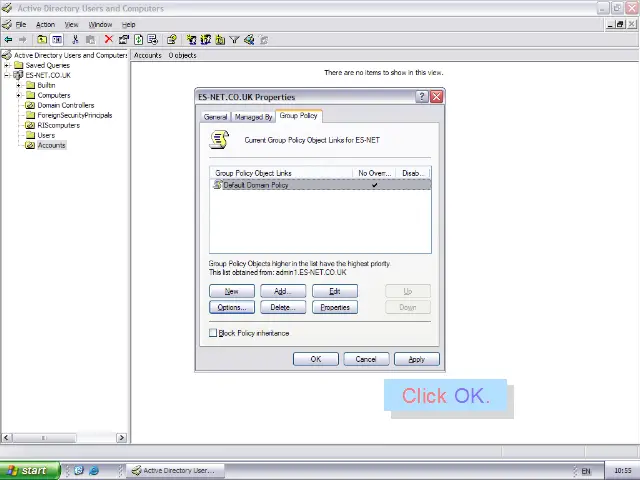Click the EN language indicator

tap(586, 471)
